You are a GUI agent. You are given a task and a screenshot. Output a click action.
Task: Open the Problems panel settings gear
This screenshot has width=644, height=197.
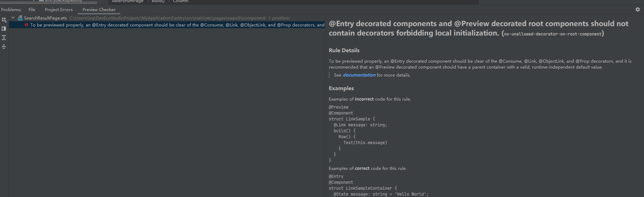[x=638, y=9]
